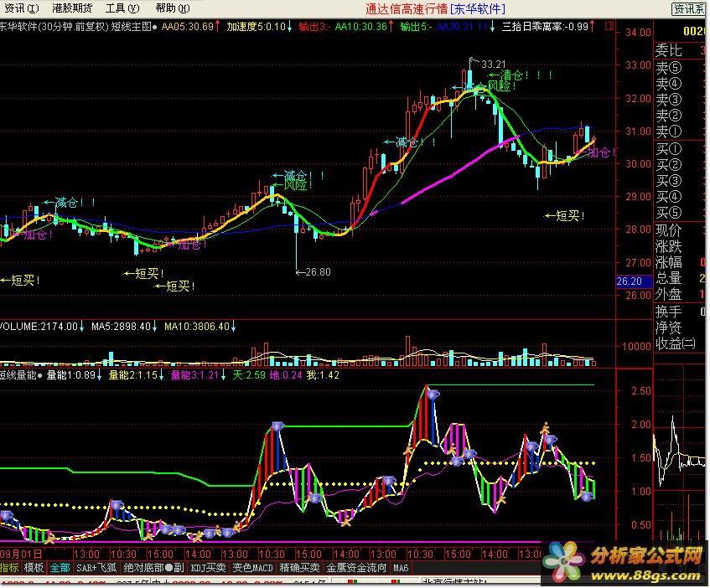
Task: Switch to the 金鹰资金流向 indicator tab
Action: pos(356,568)
